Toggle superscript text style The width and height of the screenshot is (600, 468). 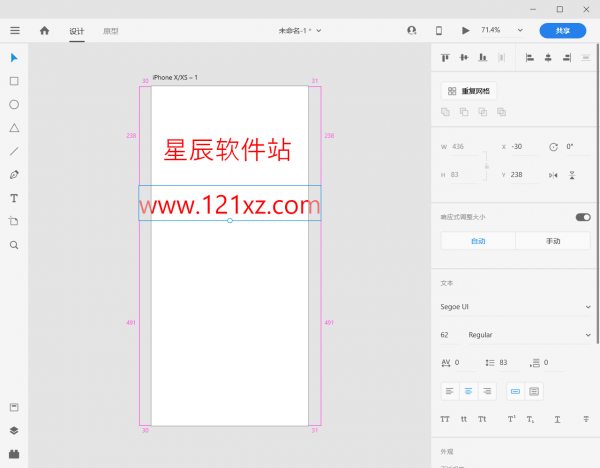pos(512,419)
